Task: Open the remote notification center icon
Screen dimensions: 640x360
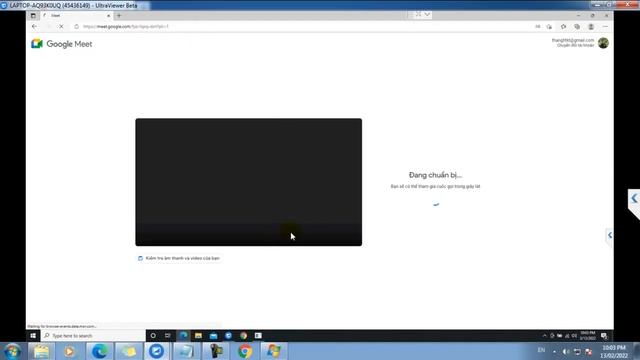Action: [x=604, y=336]
